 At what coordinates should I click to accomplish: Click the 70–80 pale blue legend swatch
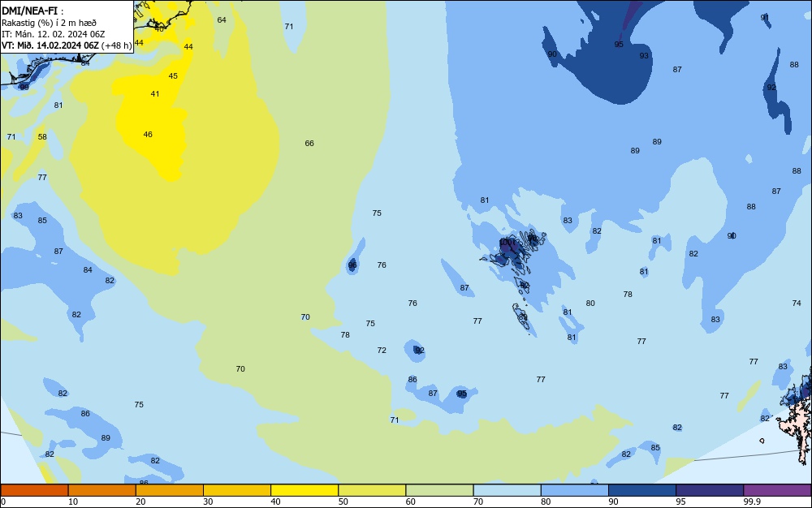coord(507,490)
